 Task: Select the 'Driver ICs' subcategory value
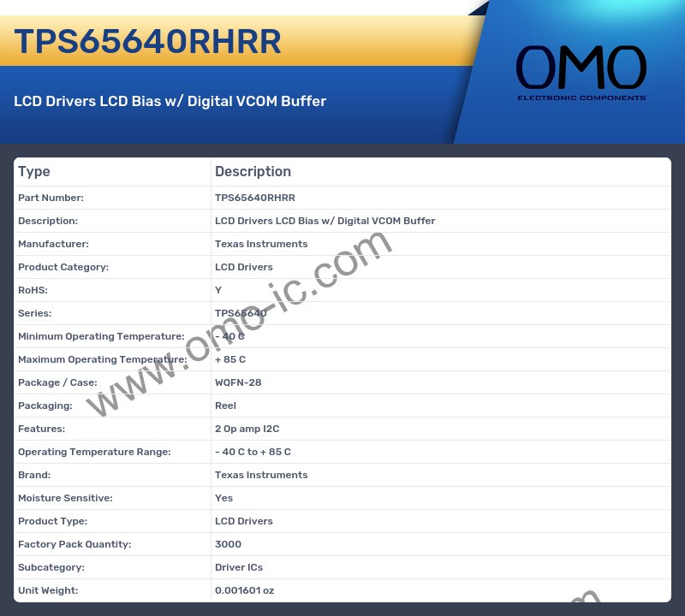click(239, 568)
